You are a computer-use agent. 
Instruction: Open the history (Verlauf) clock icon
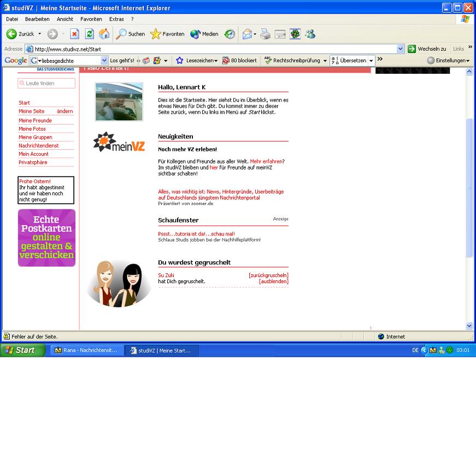coord(230,34)
